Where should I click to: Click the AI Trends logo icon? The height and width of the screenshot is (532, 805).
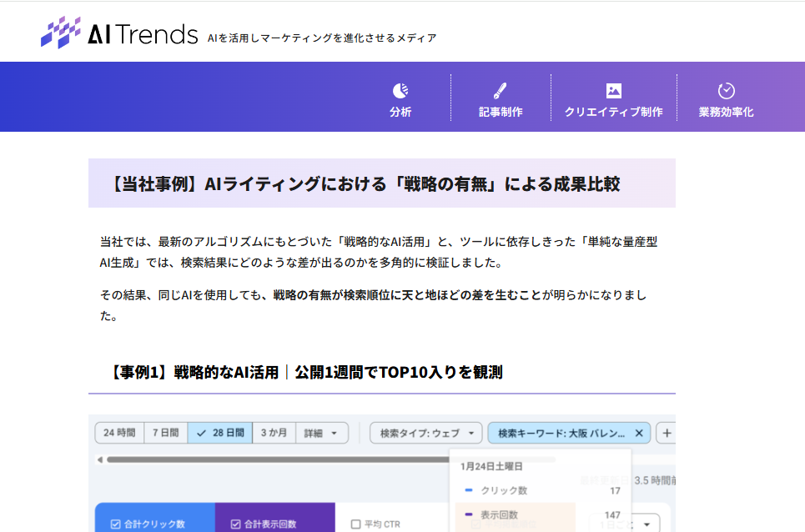click(61, 33)
